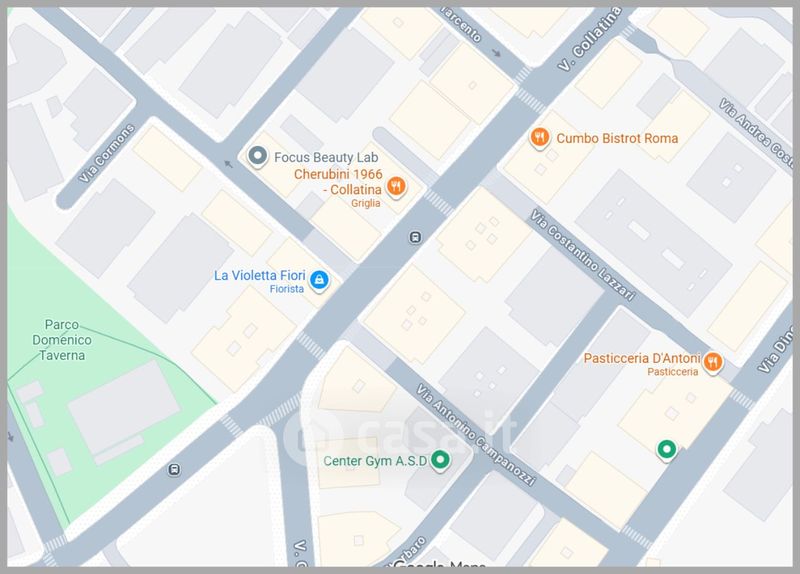Click the Cumbo Bistrot Roma text label
This screenshot has height=574, width=800.
617,138
